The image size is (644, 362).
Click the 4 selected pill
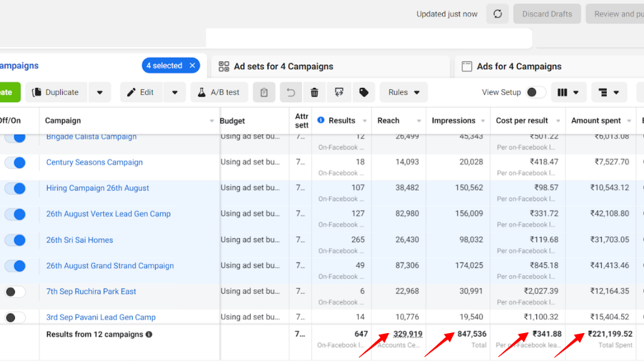pyautogui.click(x=171, y=65)
